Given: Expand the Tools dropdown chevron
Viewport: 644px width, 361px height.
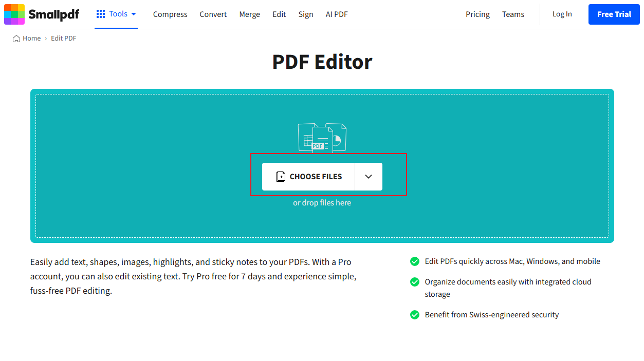Looking at the screenshot, I should (x=135, y=14).
